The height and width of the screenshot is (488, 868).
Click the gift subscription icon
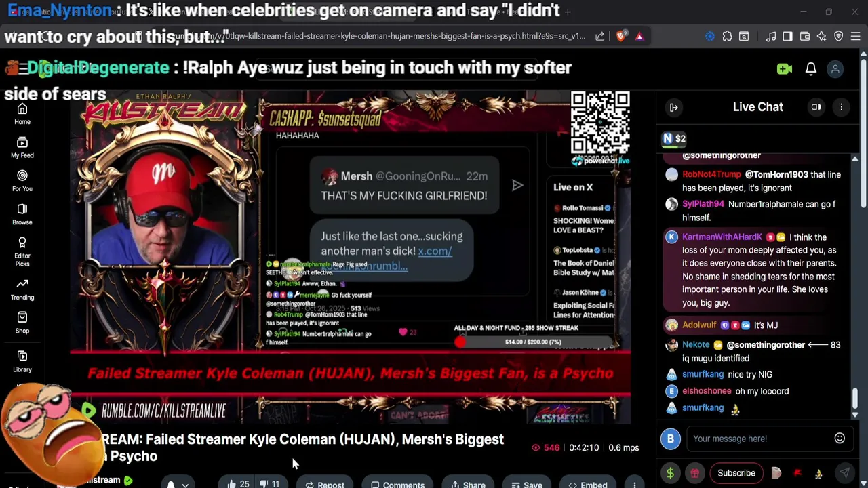[695, 473]
